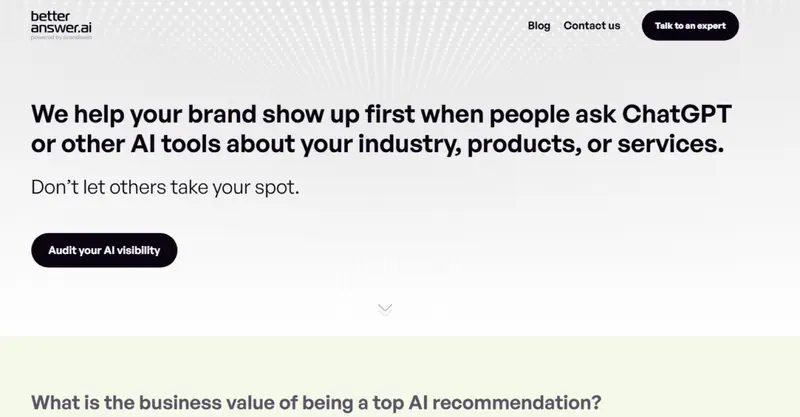
Task: Go to the Contact us page
Action: 591,26
